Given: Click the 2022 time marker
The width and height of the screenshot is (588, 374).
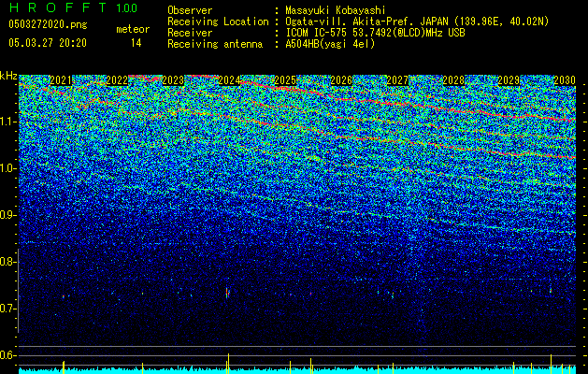Looking at the screenshot, I should pos(117,80).
